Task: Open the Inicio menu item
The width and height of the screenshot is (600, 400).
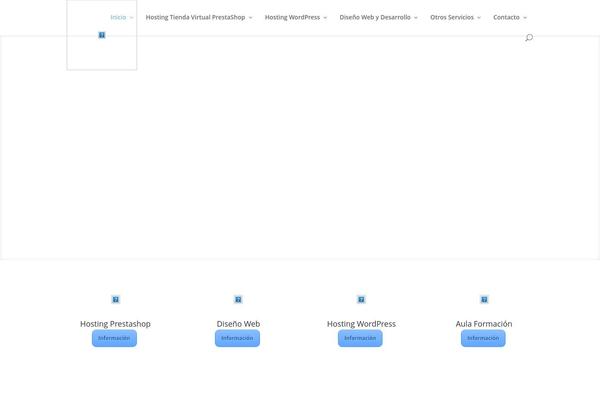Action: [x=118, y=17]
